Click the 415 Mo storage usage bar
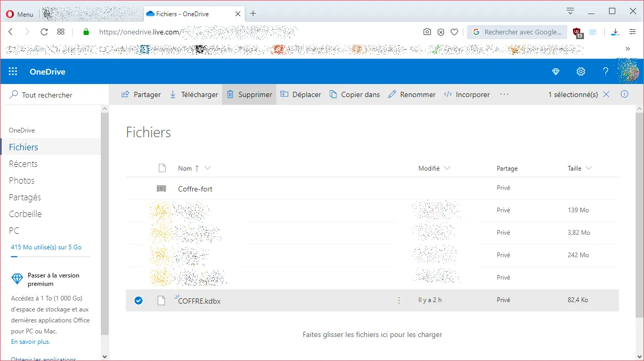 (51, 257)
